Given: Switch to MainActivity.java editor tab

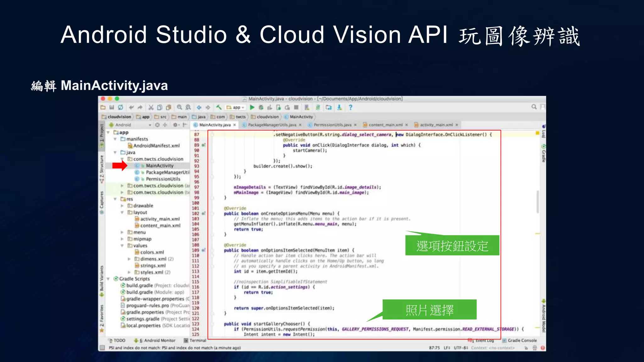Looking at the screenshot, I should pos(215,125).
